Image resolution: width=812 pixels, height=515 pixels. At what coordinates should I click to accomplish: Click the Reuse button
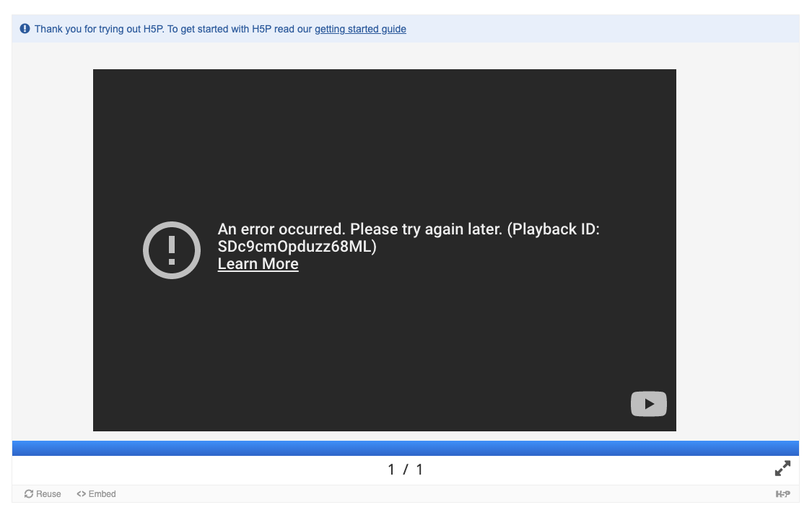43,494
